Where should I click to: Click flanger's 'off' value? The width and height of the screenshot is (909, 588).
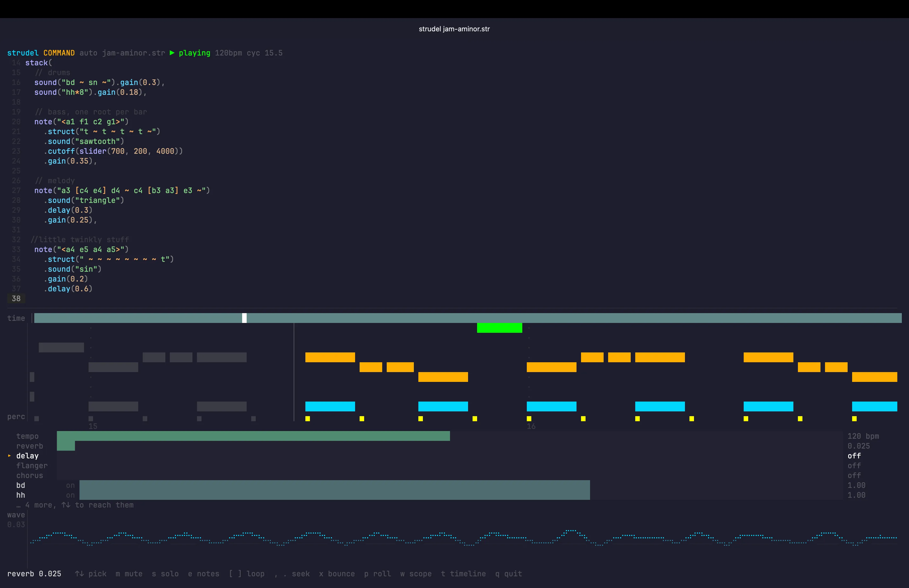[854, 466]
